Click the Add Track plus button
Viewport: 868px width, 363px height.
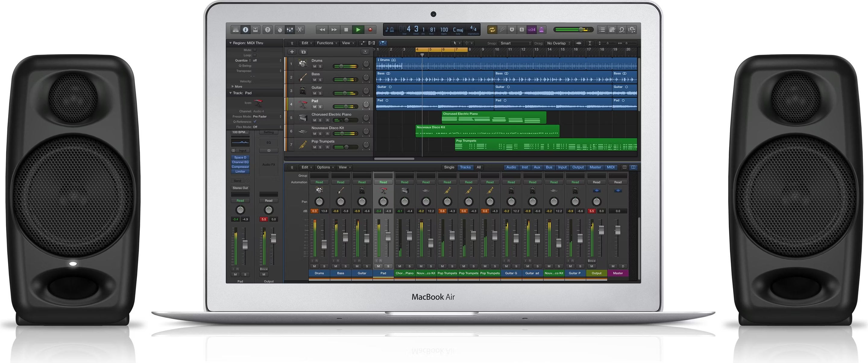(x=292, y=52)
